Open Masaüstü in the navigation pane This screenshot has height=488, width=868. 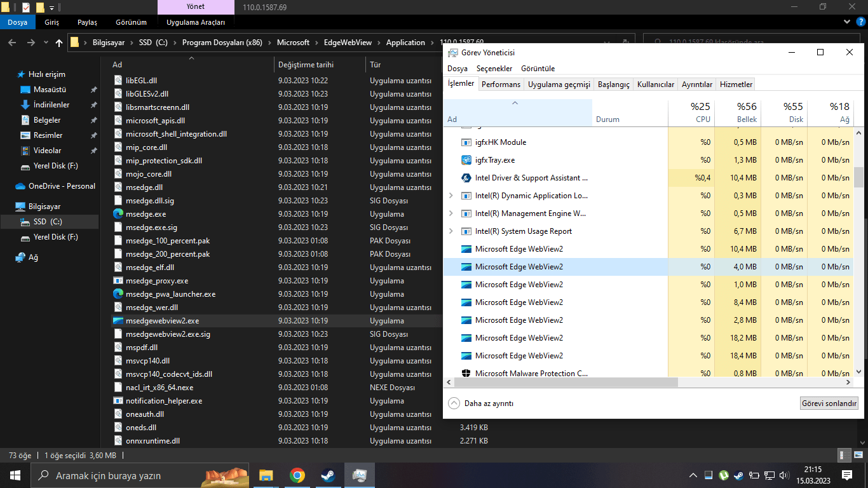tap(50, 90)
